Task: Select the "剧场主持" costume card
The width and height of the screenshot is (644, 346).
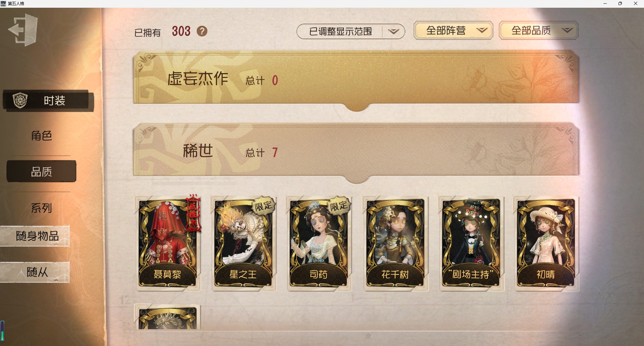Action: coord(471,243)
